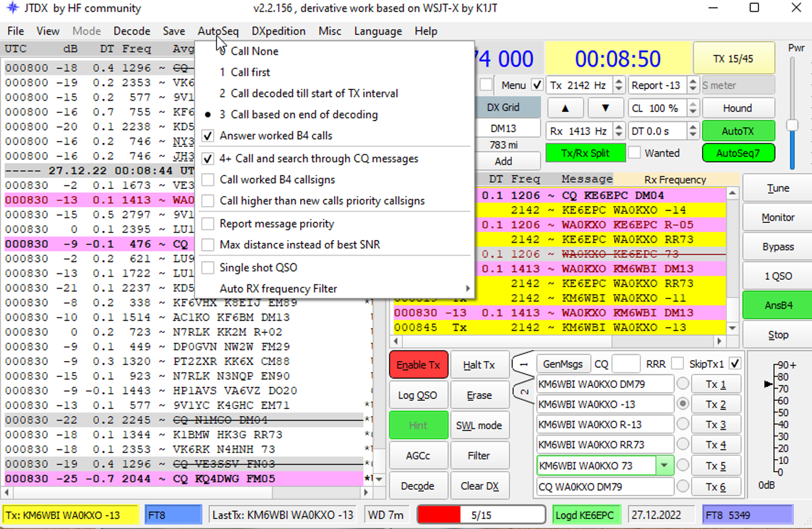
Task: Click the Hint button
Action: tap(418, 425)
